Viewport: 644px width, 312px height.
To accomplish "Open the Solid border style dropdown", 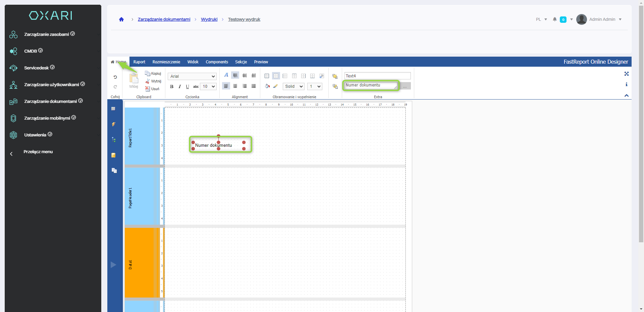I will [x=293, y=86].
